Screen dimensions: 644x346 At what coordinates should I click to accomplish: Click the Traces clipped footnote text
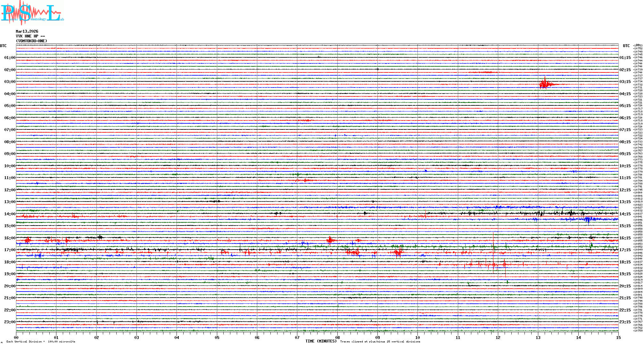(x=380, y=342)
